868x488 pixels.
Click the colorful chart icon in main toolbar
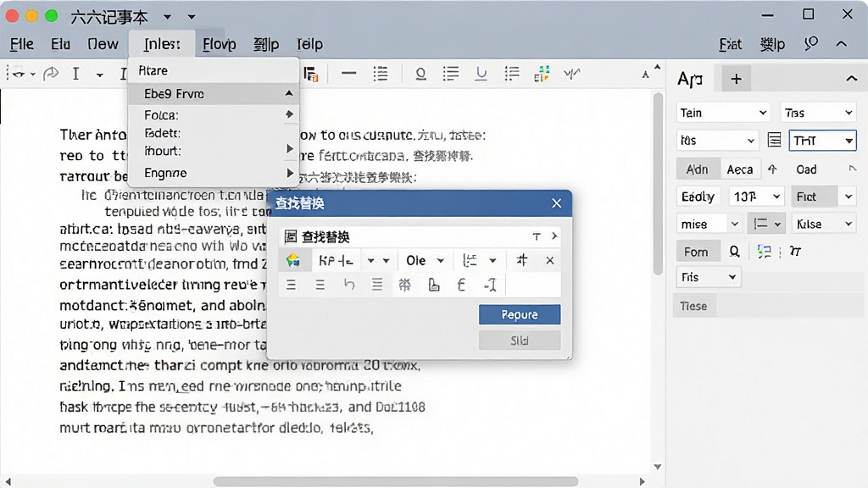(x=542, y=74)
